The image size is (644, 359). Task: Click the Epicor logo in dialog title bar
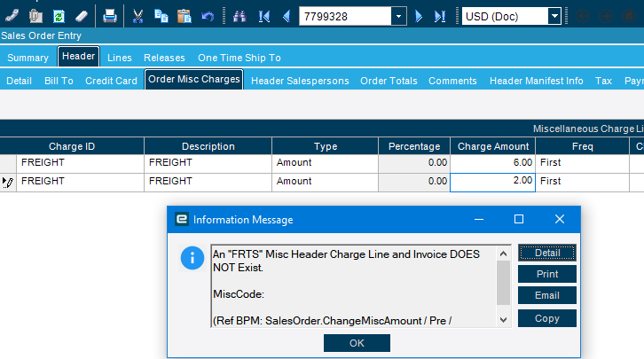click(x=182, y=219)
